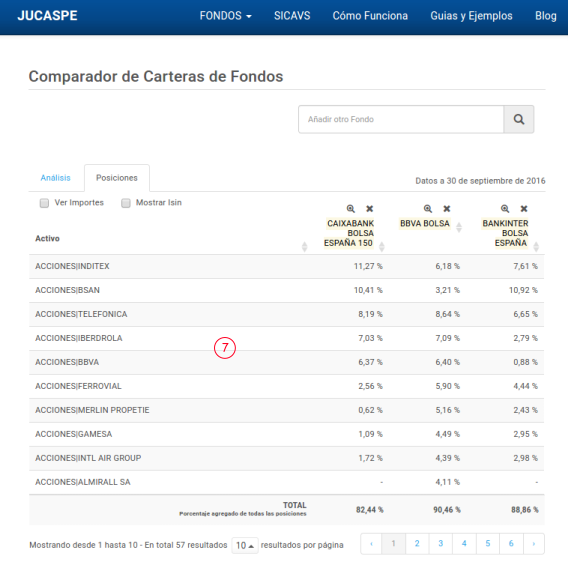Click the 88,86 % total value
The height and width of the screenshot is (565, 568).
tap(525, 510)
